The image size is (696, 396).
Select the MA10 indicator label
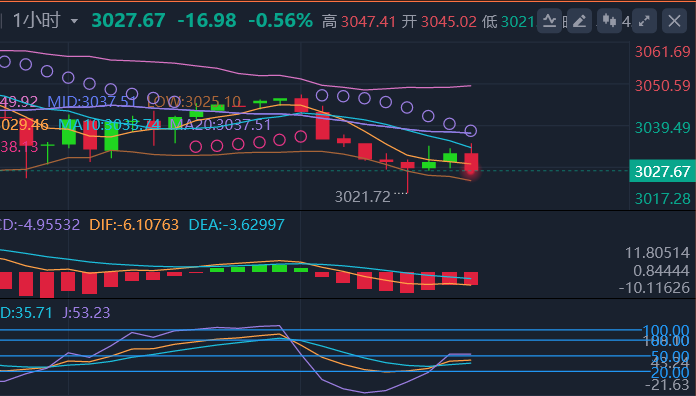pos(110,124)
